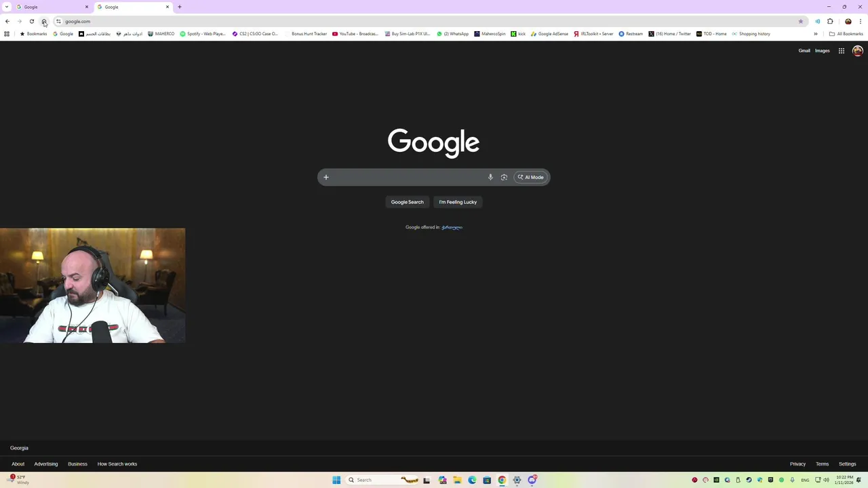Open the Bookmarks star shortcut
Image resolution: width=868 pixels, height=488 pixels.
(x=33, y=34)
